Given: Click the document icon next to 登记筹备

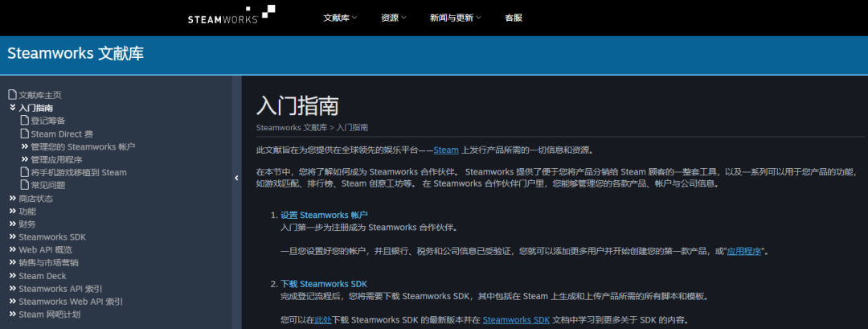Looking at the screenshot, I should (x=24, y=120).
